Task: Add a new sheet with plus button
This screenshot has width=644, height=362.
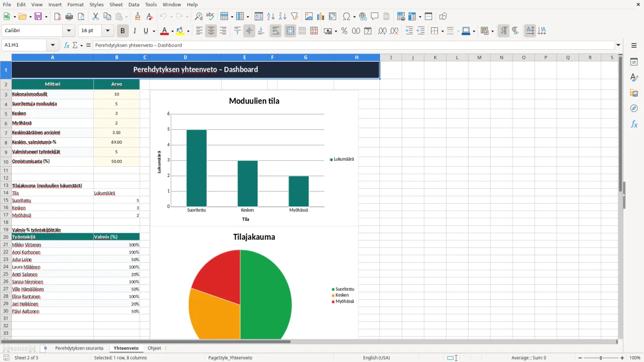Action: click(x=45, y=348)
